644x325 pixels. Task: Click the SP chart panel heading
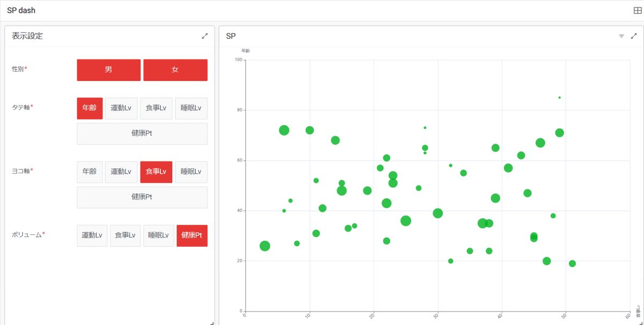(231, 36)
